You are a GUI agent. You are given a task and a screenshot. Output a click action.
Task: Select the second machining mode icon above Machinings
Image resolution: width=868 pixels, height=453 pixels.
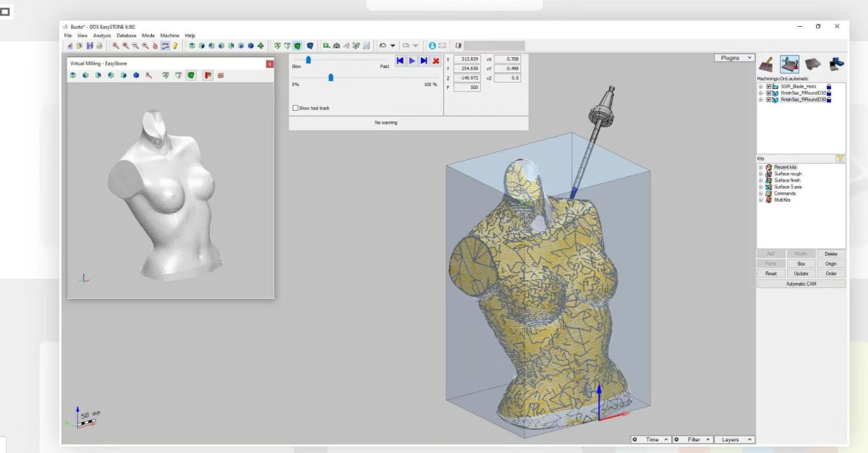790,64
